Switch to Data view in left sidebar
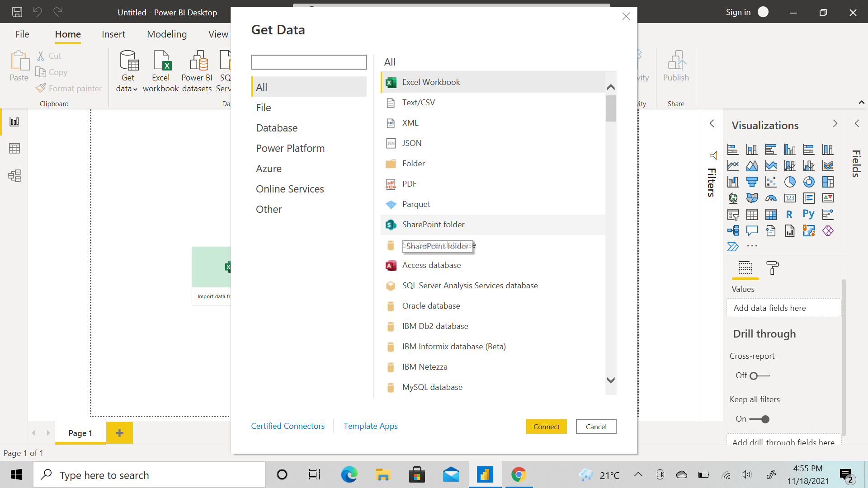 [14, 149]
